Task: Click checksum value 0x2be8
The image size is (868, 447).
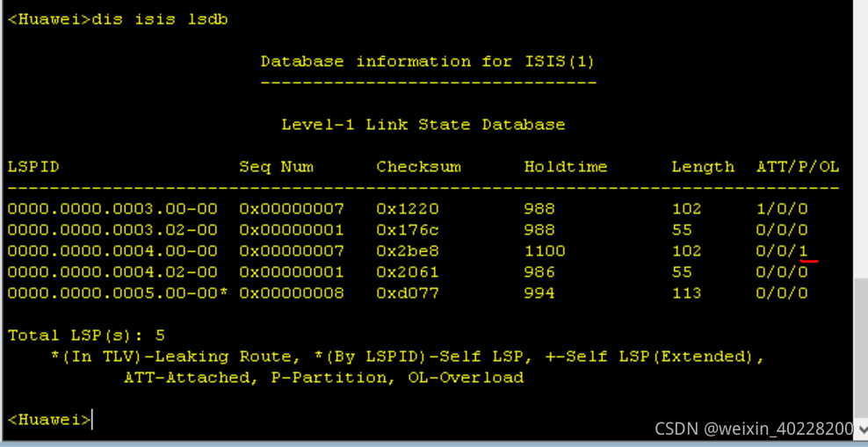Action: pyautogui.click(x=408, y=251)
